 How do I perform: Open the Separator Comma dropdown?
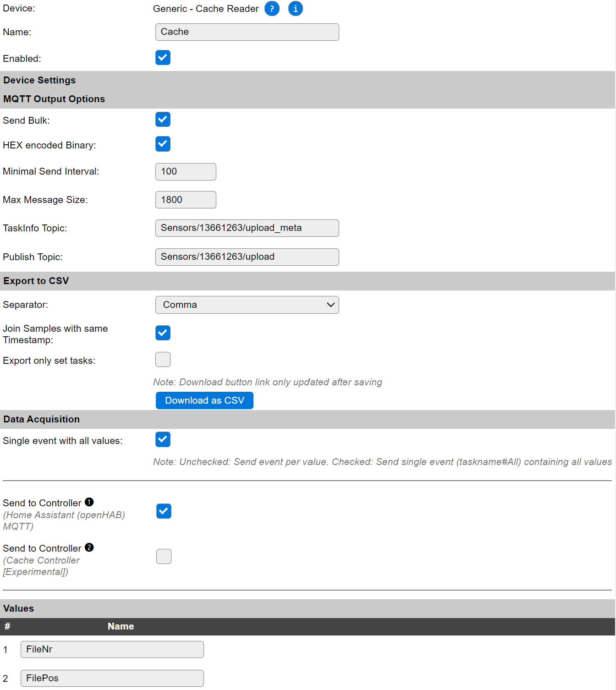click(247, 305)
